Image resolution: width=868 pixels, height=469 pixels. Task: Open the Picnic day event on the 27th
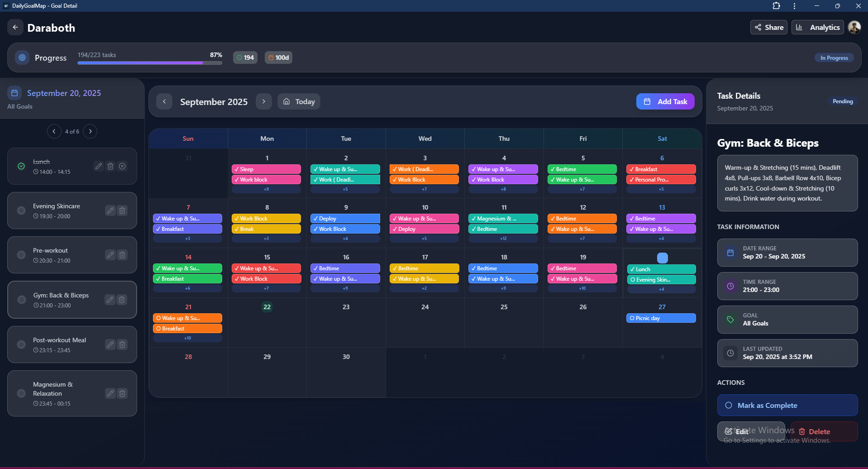tap(661, 318)
